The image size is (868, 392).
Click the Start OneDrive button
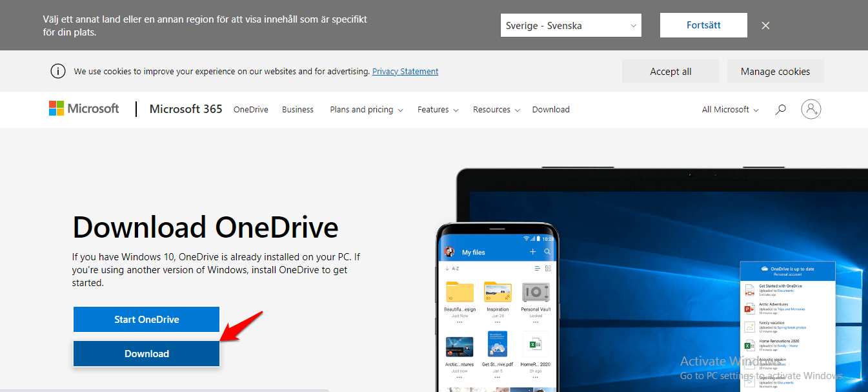146,320
